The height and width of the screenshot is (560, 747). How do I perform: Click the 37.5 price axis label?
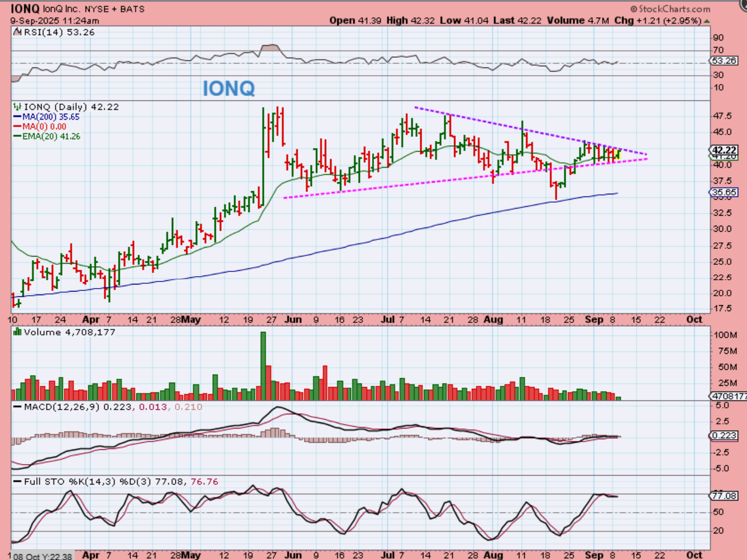[x=723, y=181]
